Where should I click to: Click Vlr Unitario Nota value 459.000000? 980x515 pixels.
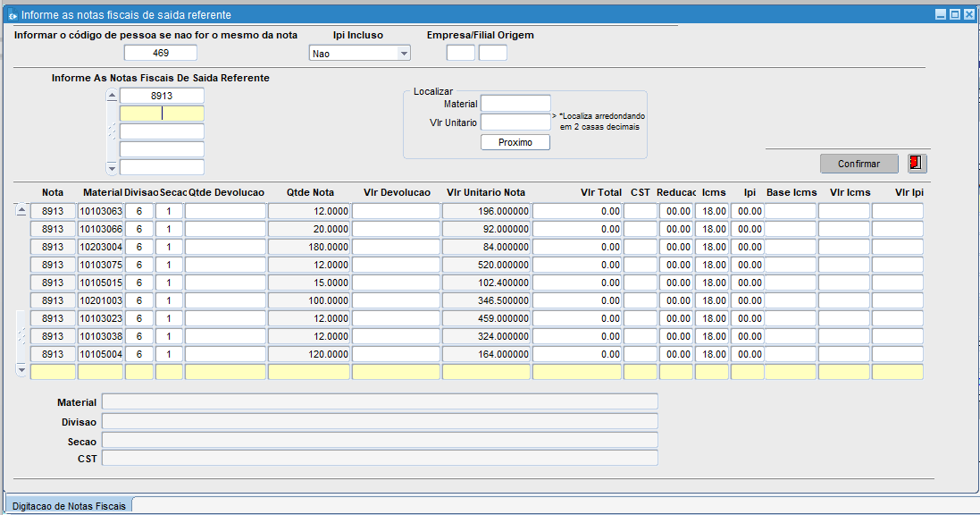(486, 318)
